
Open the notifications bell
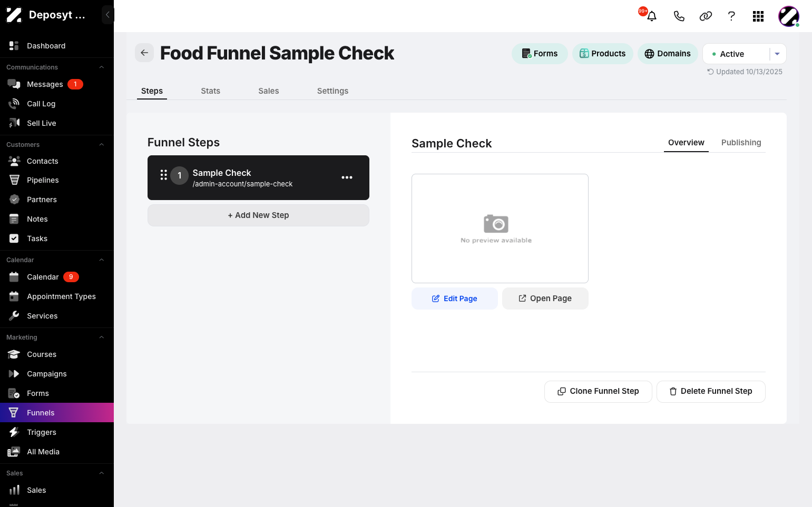[652, 16]
